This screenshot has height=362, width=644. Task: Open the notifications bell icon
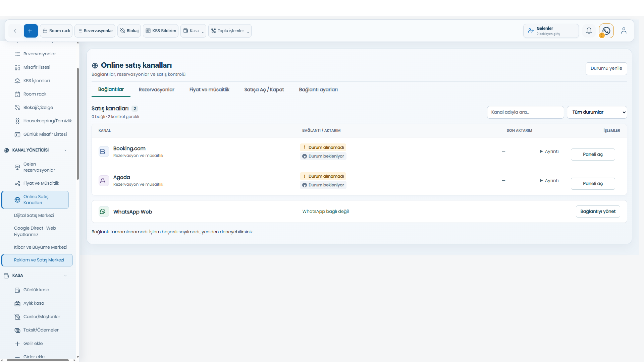(x=589, y=31)
